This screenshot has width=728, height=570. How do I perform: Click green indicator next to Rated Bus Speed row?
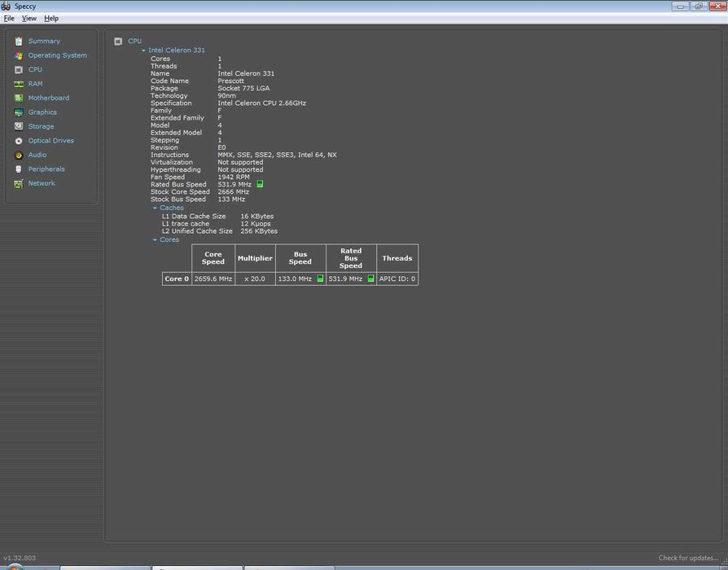[260, 184]
